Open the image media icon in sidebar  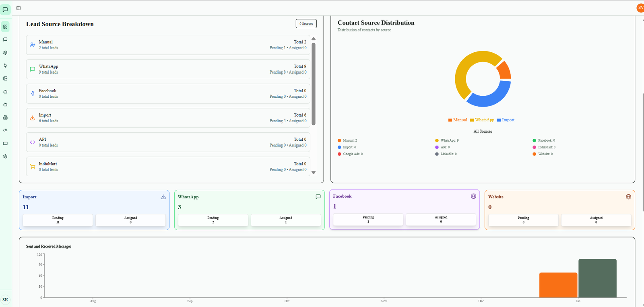5,78
